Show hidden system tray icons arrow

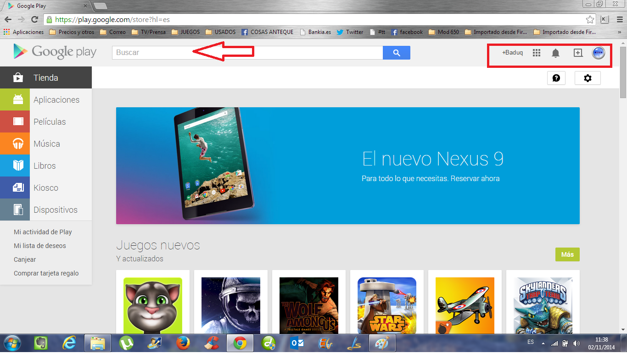coord(543,343)
